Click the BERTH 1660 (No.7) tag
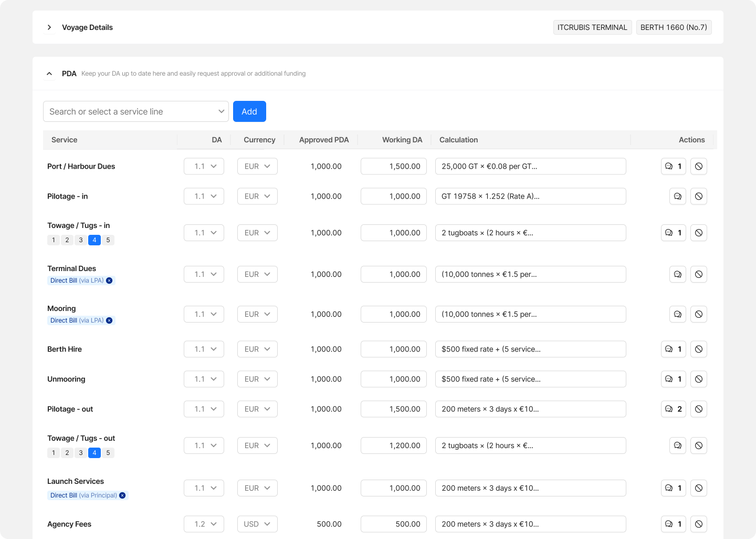This screenshot has width=756, height=539. click(674, 27)
